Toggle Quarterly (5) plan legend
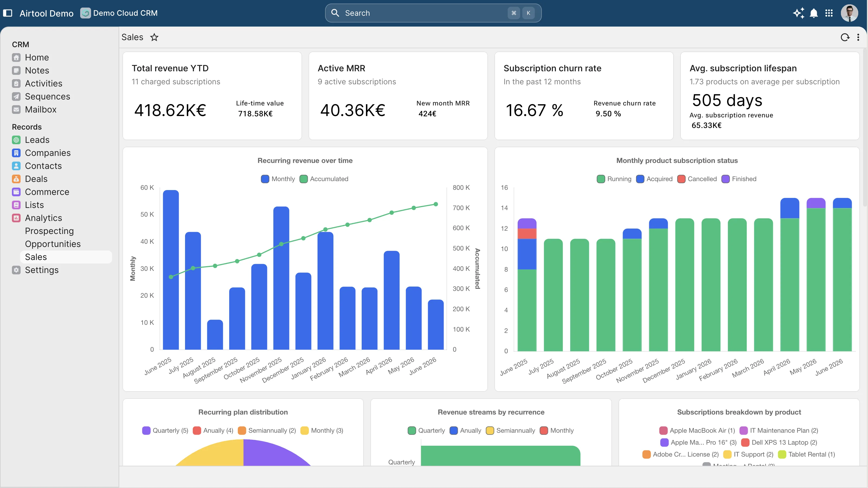Image resolution: width=868 pixels, height=488 pixels. click(165, 431)
